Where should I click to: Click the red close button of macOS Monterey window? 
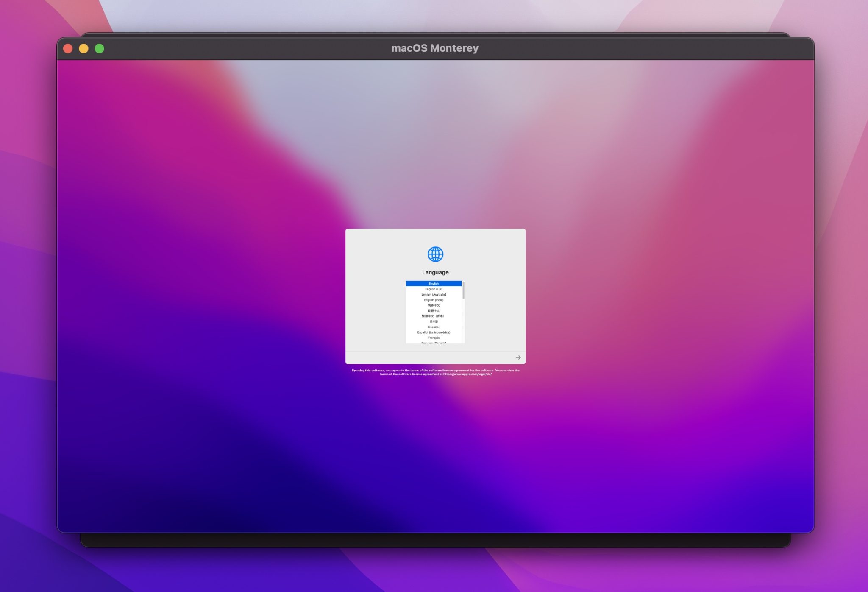pyautogui.click(x=68, y=48)
